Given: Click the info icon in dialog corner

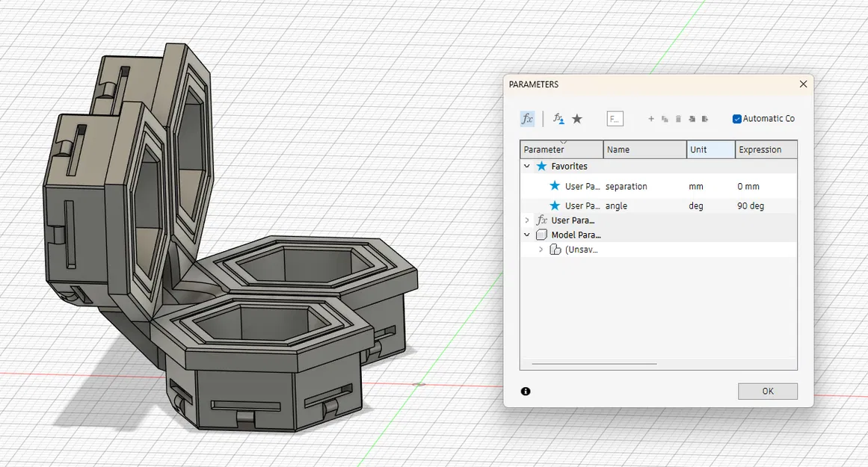Looking at the screenshot, I should pyautogui.click(x=527, y=391).
